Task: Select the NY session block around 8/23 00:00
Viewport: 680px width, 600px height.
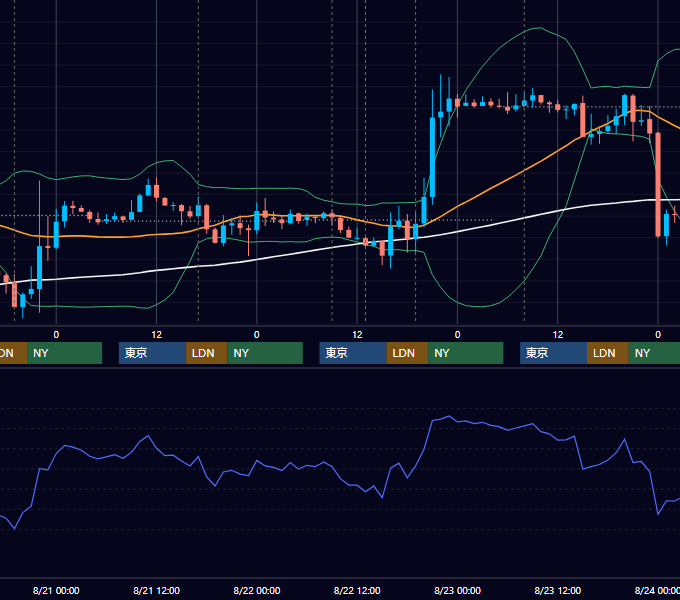Action: coord(466,353)
